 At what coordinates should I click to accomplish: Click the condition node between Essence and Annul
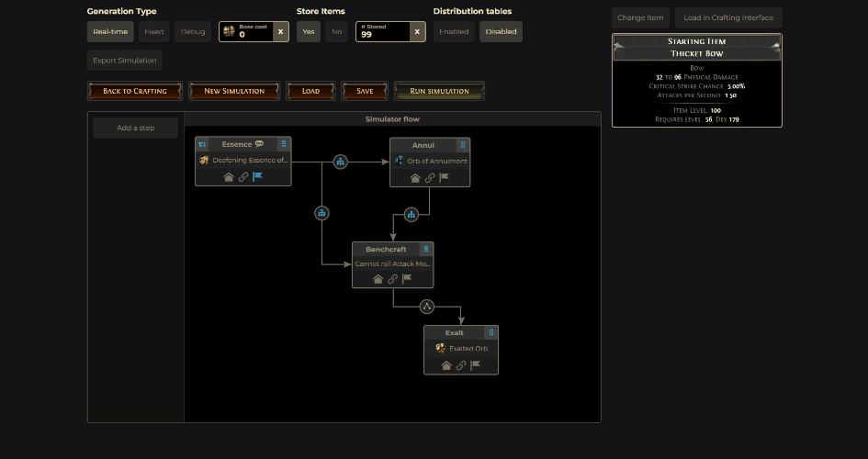tap(341, 162)
